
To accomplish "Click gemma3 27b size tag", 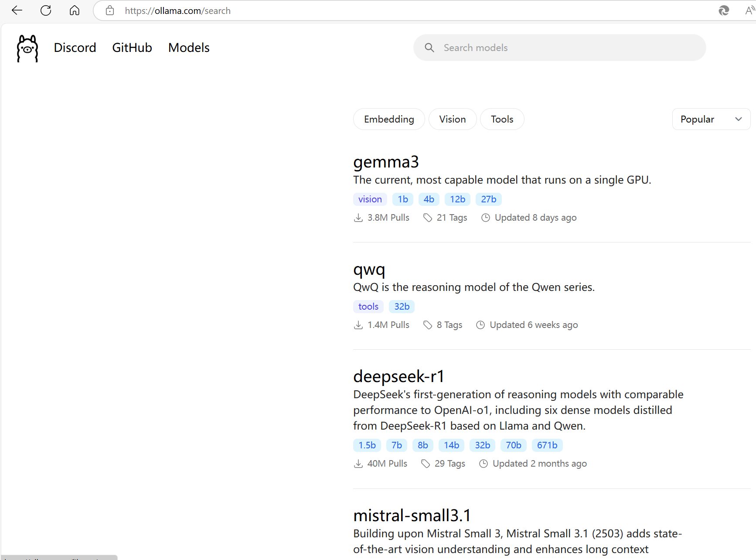I will [489, 199].
